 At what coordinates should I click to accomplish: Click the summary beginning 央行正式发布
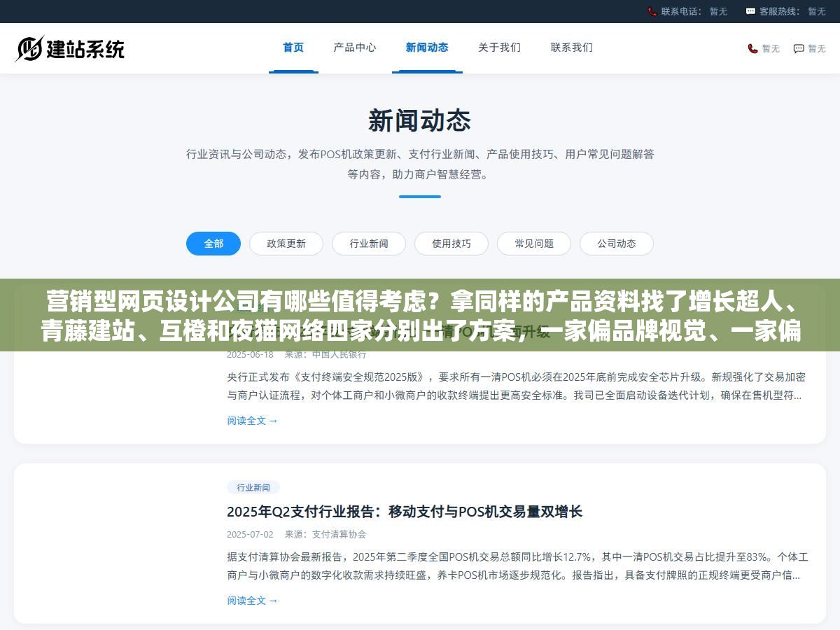click(516, 386)
